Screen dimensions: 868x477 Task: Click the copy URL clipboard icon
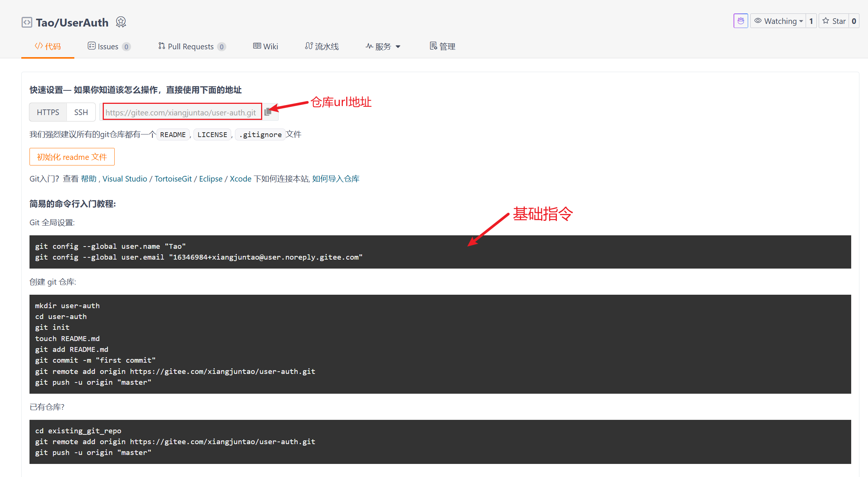coord(268,112)
